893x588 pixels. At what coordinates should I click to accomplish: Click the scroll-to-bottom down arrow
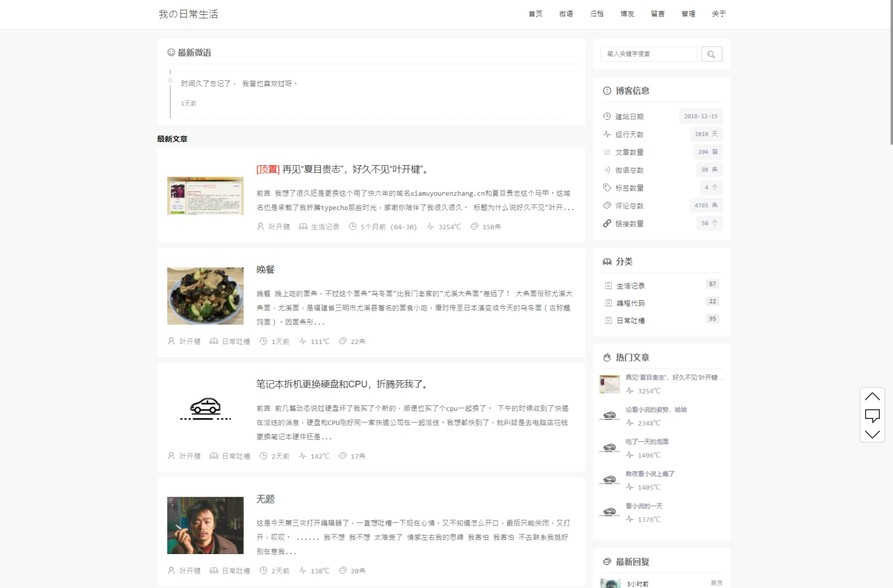[x=872, y=434]
